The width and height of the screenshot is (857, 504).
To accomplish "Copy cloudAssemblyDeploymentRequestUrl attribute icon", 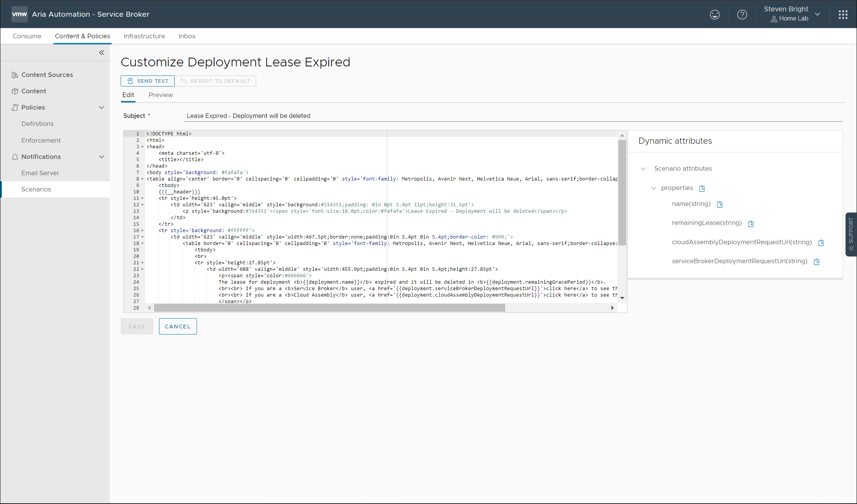I will pyautogui.click(x=821, y=243).
